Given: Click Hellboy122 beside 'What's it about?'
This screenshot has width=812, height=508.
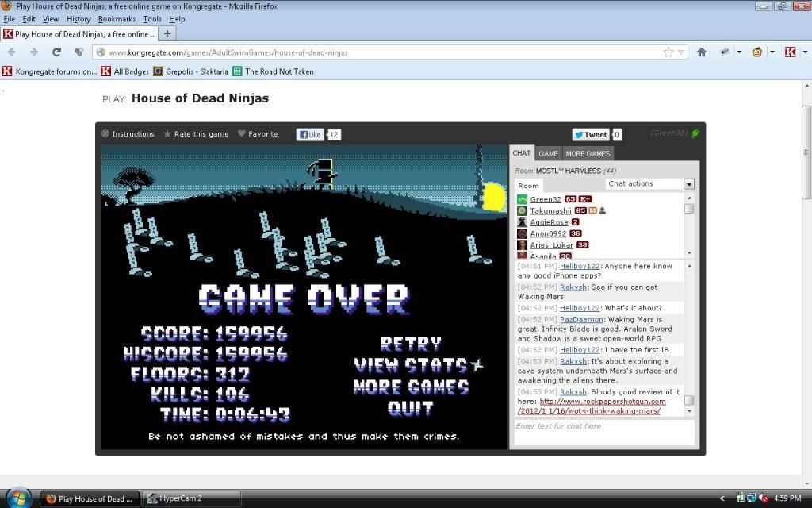Looking at the screenshot, I should pyautogui.click(x=580, y=308).
